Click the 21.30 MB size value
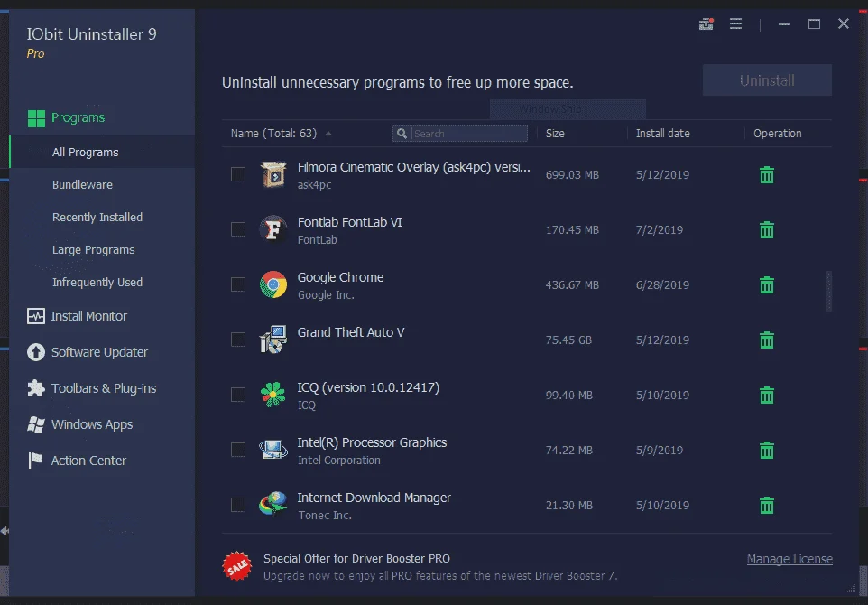 (x=569, y=506)
